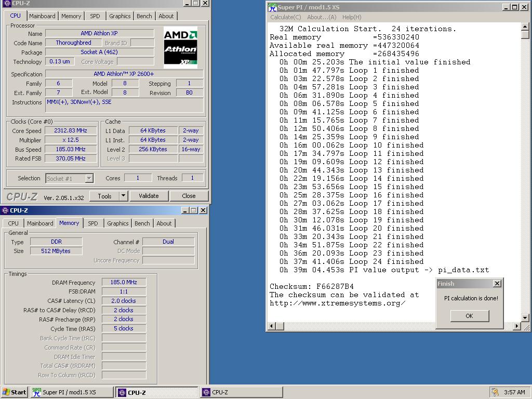Click the Level 2 cache value 256 KBytes
The image size is (532, 399).
point(153,149)
